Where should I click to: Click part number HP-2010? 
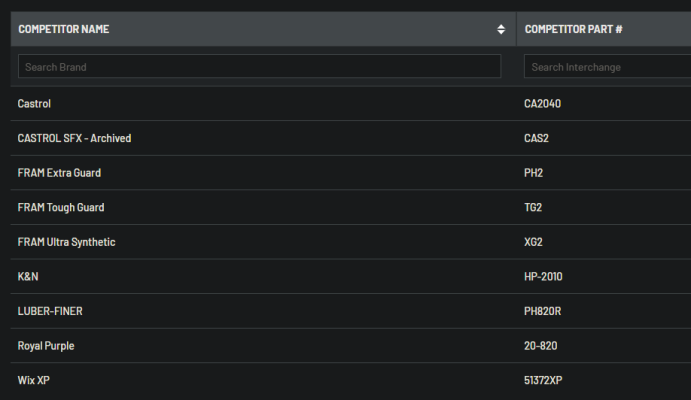[543, 277]
